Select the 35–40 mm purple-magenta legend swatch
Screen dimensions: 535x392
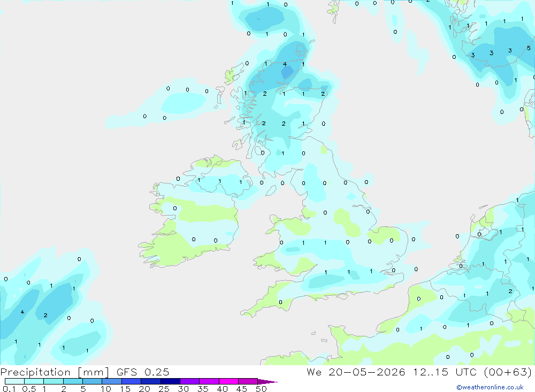pyautogui.click(x=209, y=381)
